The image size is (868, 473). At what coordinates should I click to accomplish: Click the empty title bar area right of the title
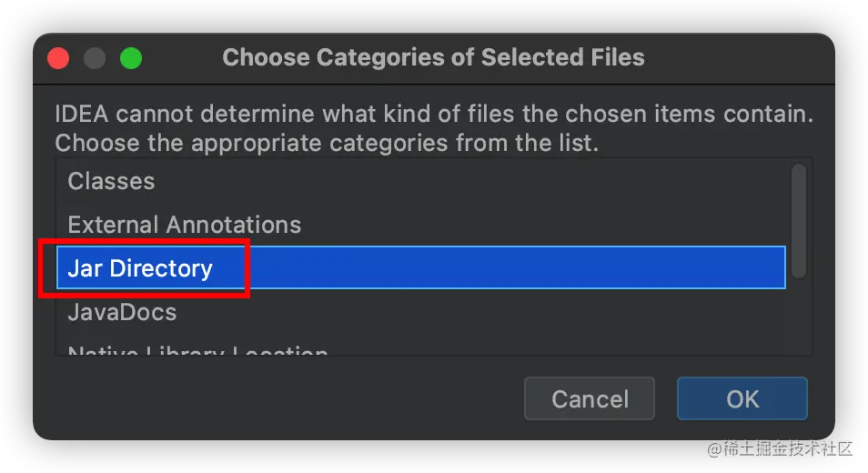pyautogui.click(x=737, y=58)
